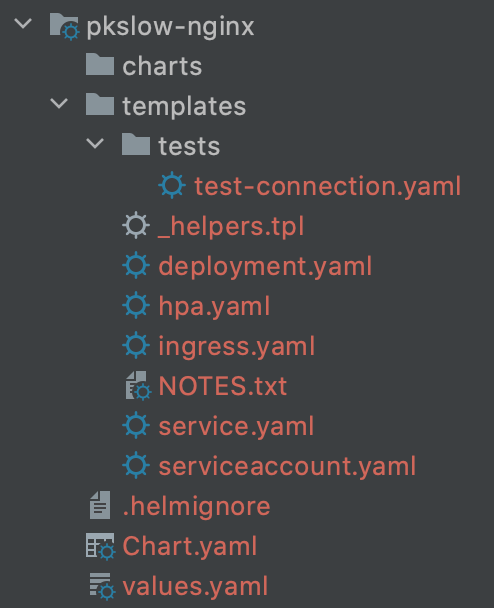Select the tests folder name
Screen dimensions: 494x608
point(189,146)
